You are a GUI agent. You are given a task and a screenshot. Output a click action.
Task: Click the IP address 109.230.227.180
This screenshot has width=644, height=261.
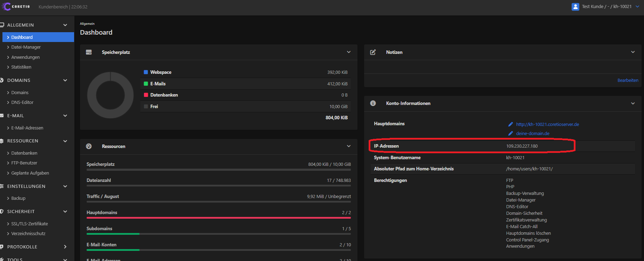tap(522, 146)
